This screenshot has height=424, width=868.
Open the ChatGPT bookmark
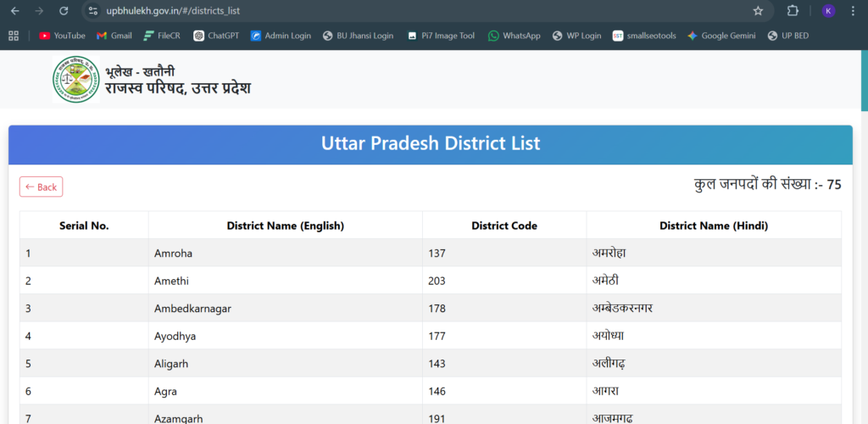(x=216, y=36)
